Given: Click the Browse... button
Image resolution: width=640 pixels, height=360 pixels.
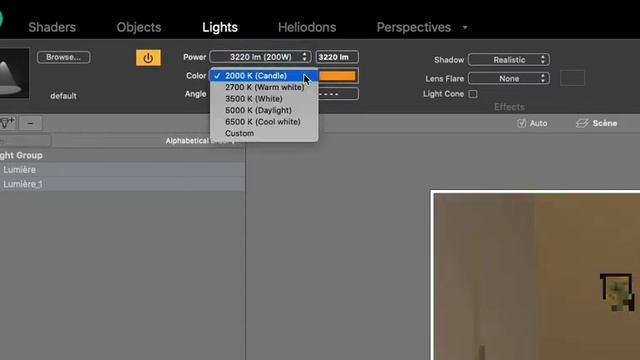Looking at the screenshot, I should coord(63,57).
